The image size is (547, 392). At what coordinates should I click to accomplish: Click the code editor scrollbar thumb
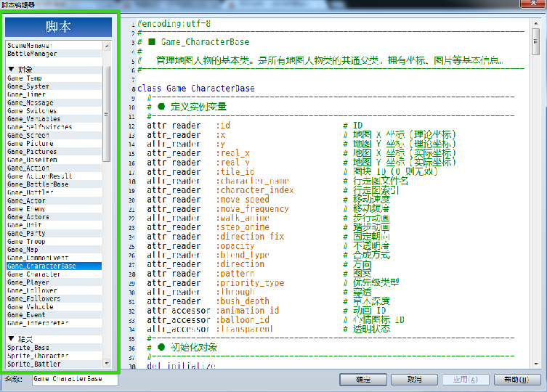(x=536, y=41)
